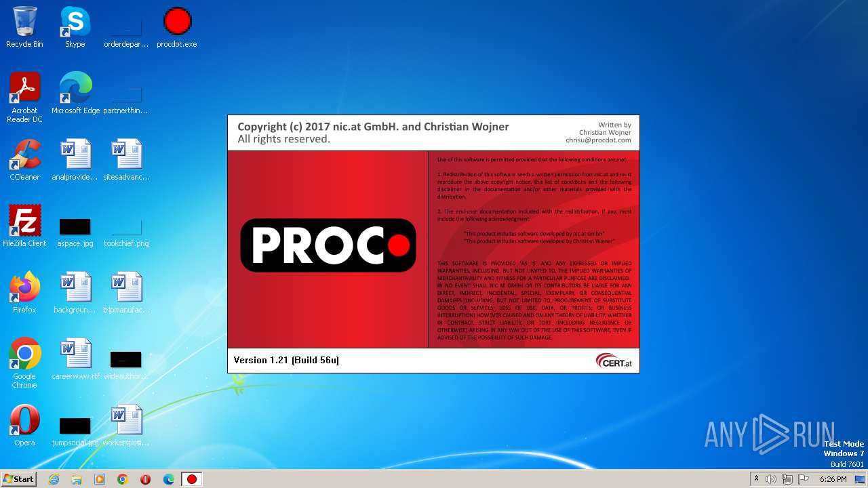This screenshot has width=868, height=488.
Task: Activate the ProcDOT taskbar button
Action: coord(191,479)
